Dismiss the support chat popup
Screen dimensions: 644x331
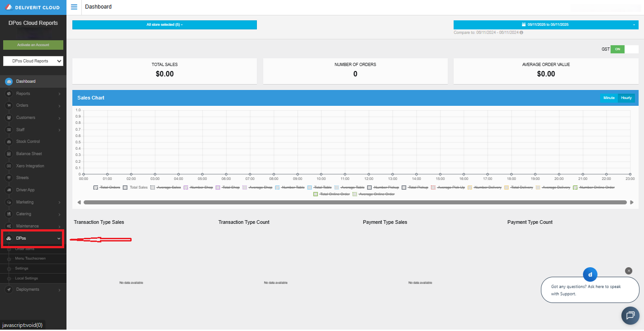point(629,270)
